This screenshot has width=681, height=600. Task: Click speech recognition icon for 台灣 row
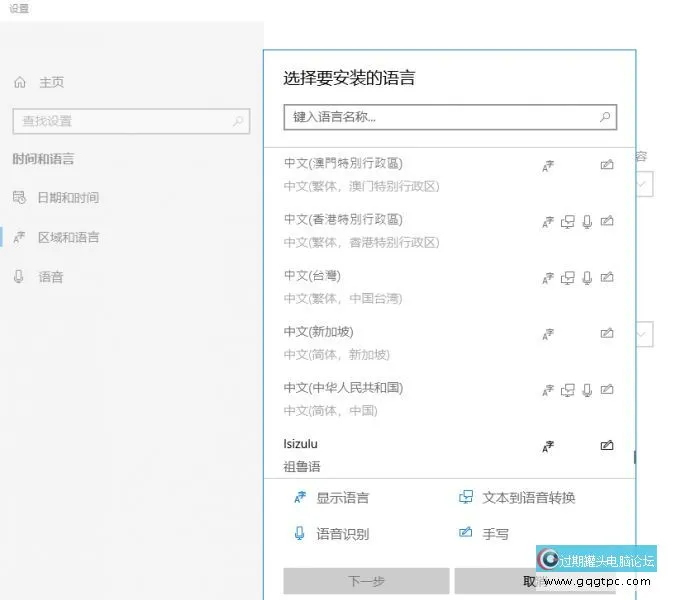587,278
